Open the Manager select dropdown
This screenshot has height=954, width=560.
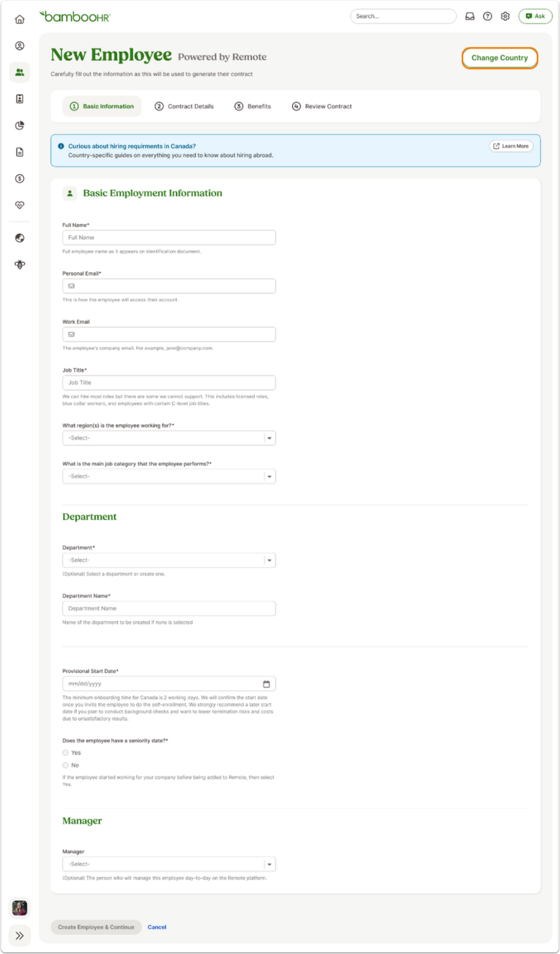coord(169,864)
